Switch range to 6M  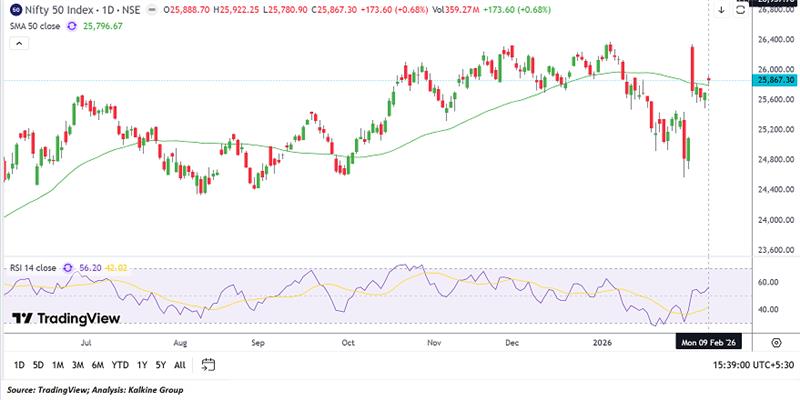(99, 366)
